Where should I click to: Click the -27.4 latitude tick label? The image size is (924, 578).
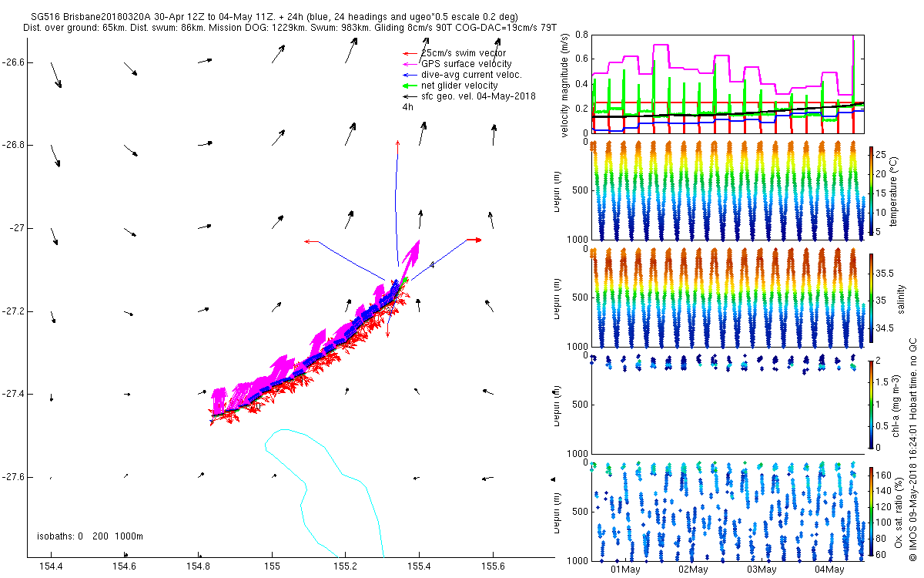(15, 394)
